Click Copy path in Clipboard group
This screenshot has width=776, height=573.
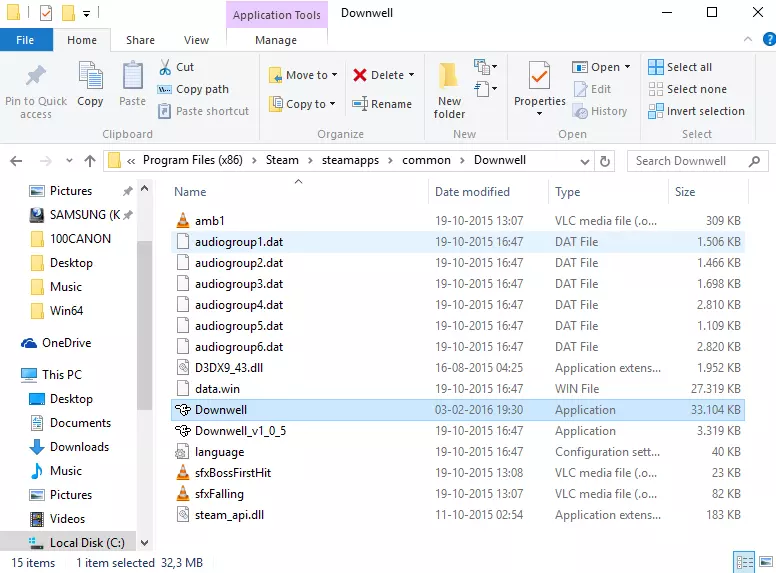pyautogui.click(x=193, y=89)
